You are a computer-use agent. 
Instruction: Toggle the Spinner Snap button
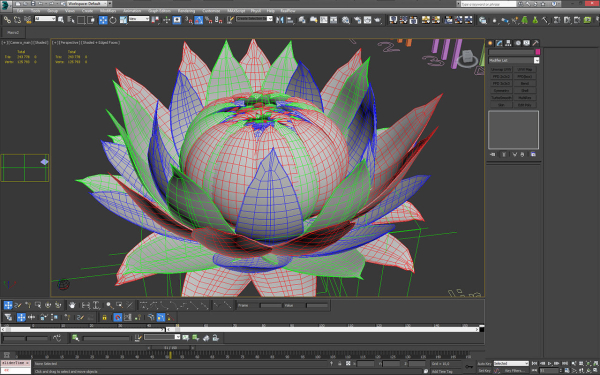(x=218, y=20)
